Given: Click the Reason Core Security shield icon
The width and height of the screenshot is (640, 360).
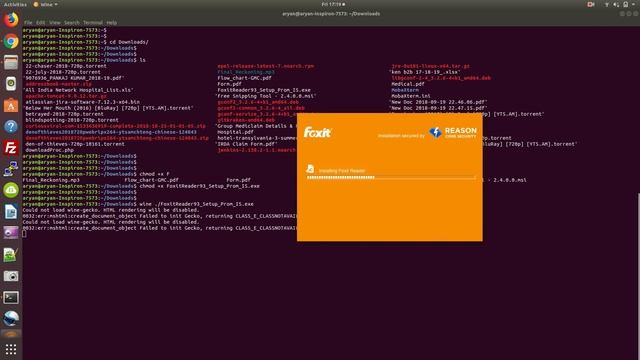Looking at the screenshot, I should [x=436, y=132].
